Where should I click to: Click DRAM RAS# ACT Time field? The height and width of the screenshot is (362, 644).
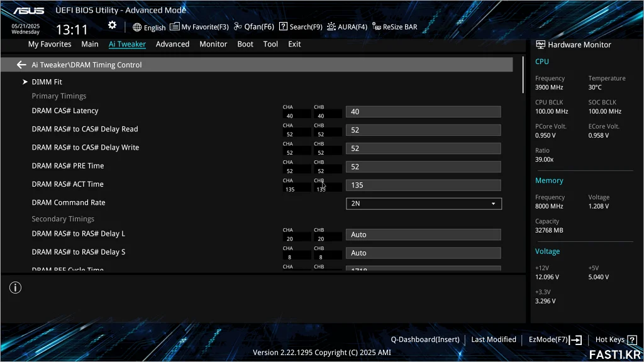coord(423,185)
